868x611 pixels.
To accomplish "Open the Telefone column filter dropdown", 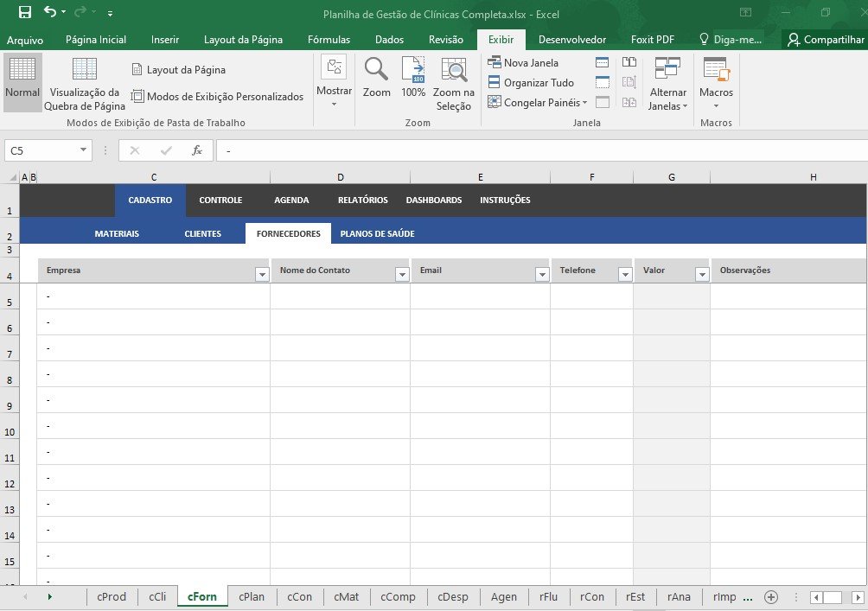I will point(625,274).
